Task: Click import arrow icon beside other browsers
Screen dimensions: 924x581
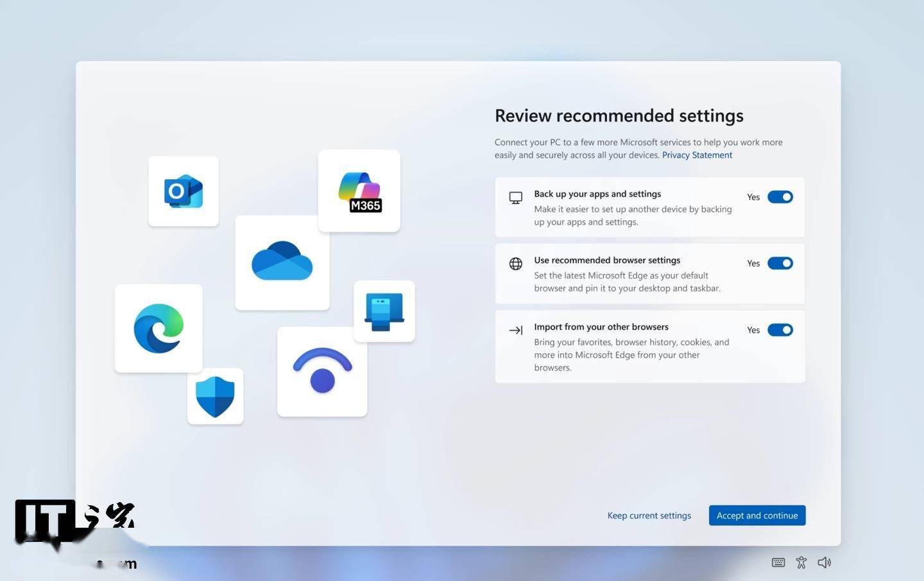Action: point(516,331)
